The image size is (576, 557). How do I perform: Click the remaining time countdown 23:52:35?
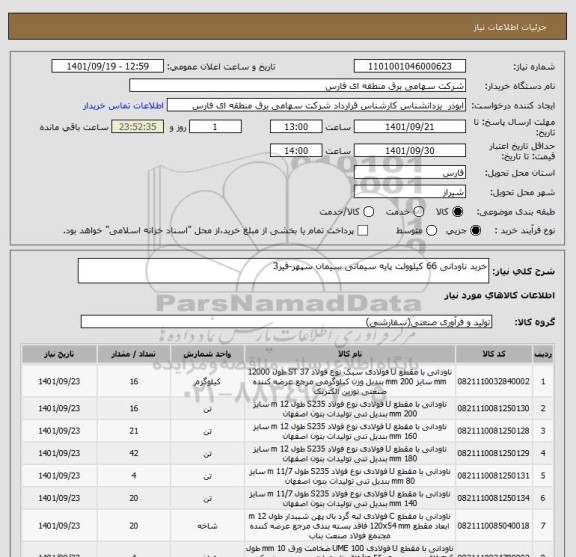tap(138, 127)
